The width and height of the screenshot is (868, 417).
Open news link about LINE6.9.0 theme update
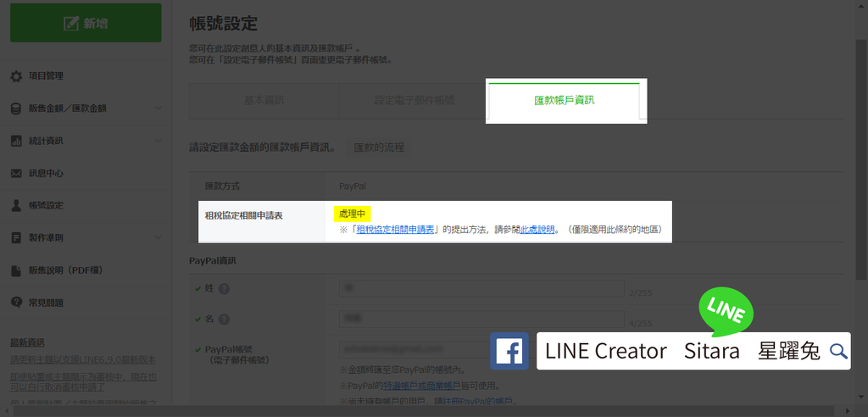(83, 359)
